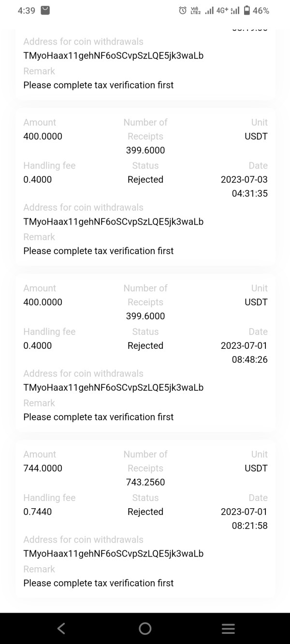Tap the 46% battery percentage text
Screen dimensions: 290x644
(x=261, y=10)
